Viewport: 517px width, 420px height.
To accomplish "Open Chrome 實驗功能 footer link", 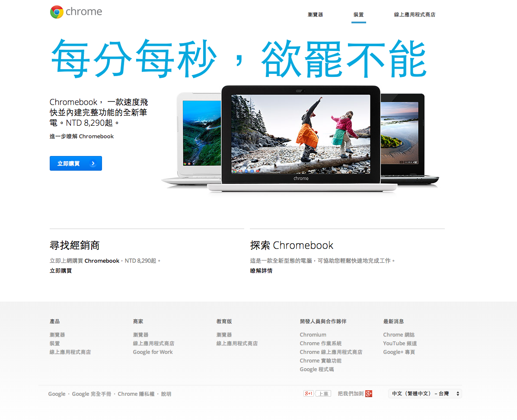I will 320,361.
